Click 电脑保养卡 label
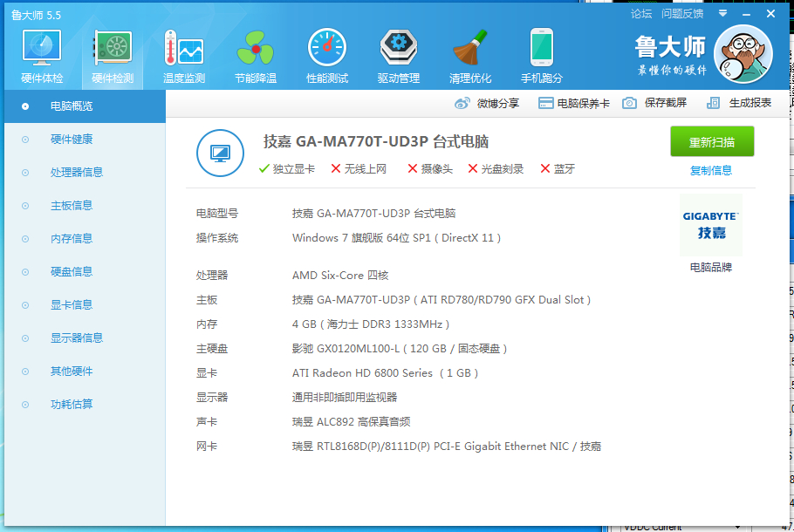Viewport: 794px width, 532px height. 584,103
